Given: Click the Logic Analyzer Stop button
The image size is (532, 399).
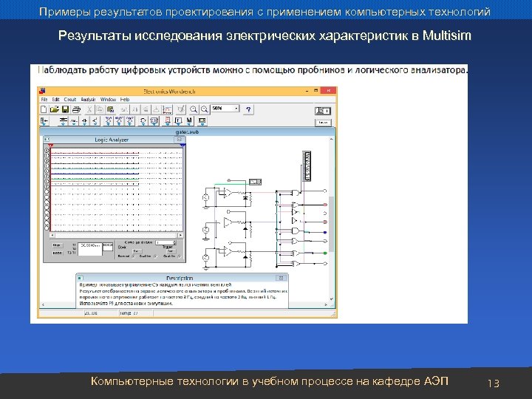Looking at the screenshot, I should pyautogui.click(x=57, y=245).
